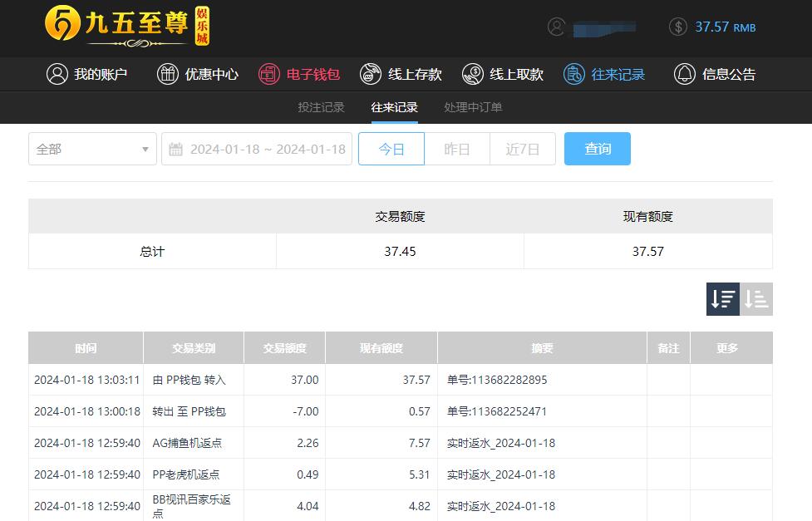Click the table's 交易额度 column header
This screenshot has width=812, height=521.
pos(284,348)
